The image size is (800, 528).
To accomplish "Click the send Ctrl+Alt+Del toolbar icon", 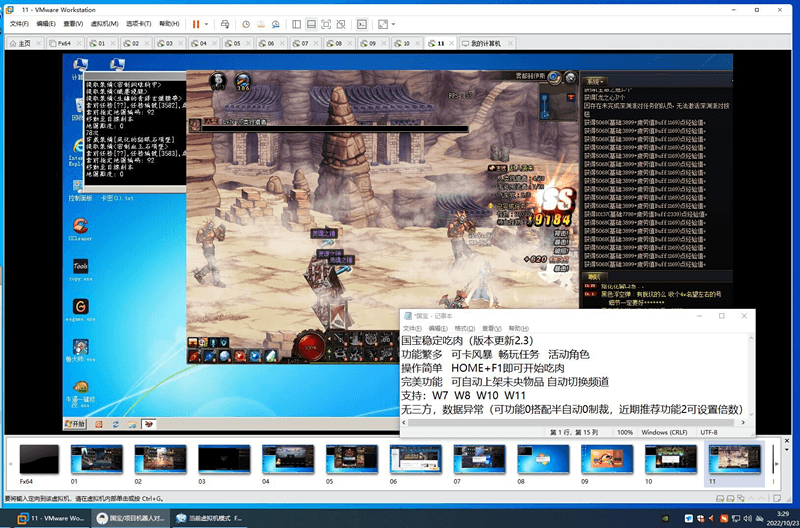I will coord(225,24).
